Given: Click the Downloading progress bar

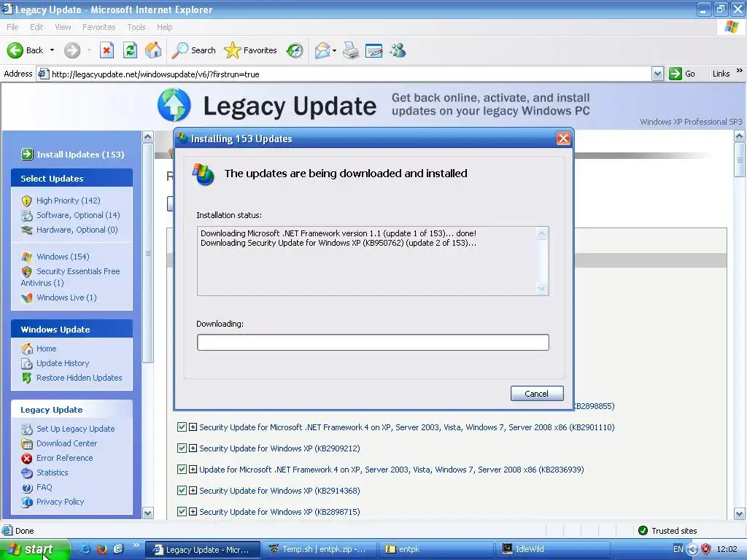Looking at the screenshot, I should click(x=373, y=343).
